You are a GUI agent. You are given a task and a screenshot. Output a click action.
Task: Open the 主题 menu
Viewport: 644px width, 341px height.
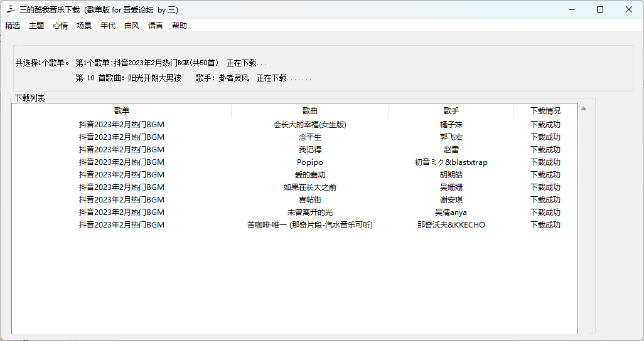click(36, 26)
